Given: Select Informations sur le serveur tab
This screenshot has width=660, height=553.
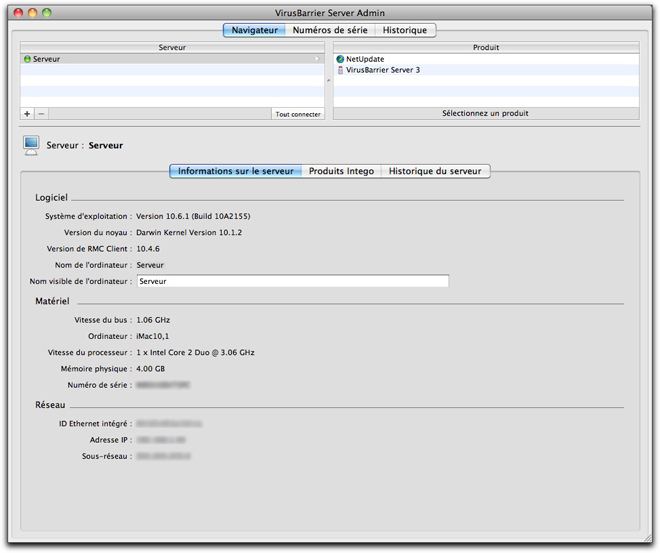Looking at the screenshot, I should [x=236, y=171].
